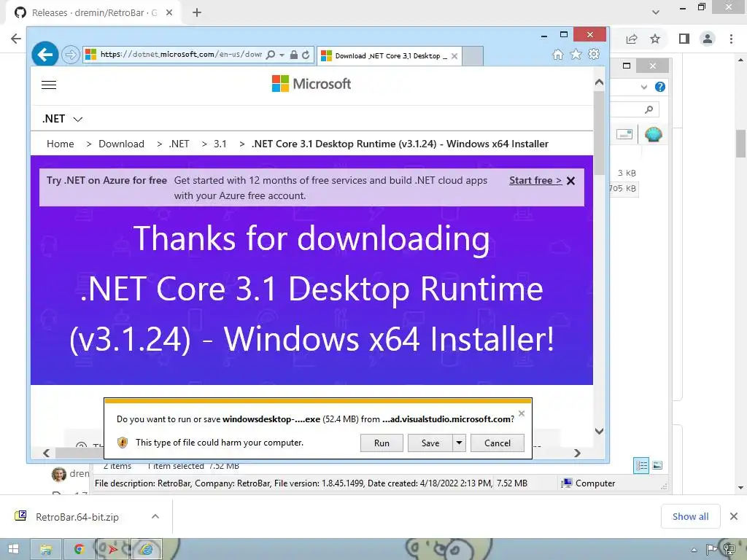Click the IE horizontal scroll right arrow
Image resolution: width=747 pixels, height=560 pixels.
(577, 453)
